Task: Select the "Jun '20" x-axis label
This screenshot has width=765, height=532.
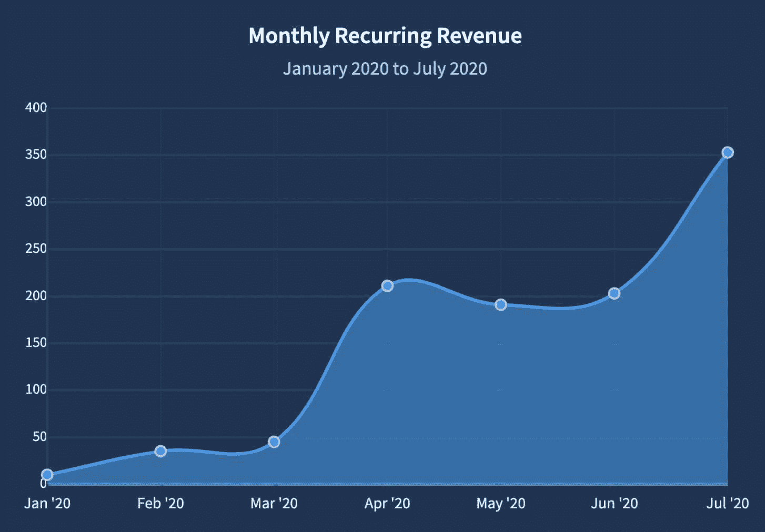Action: coord(614,503)
